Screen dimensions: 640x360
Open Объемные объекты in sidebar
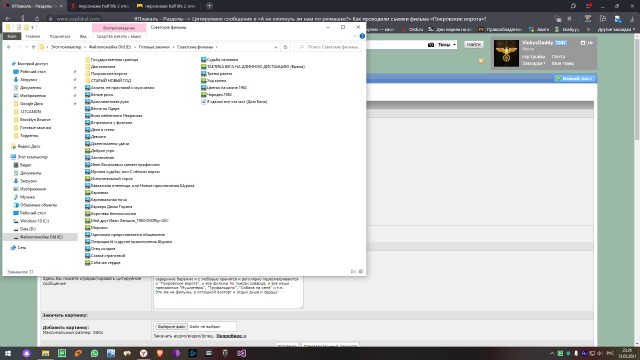[x=38, y=205]
